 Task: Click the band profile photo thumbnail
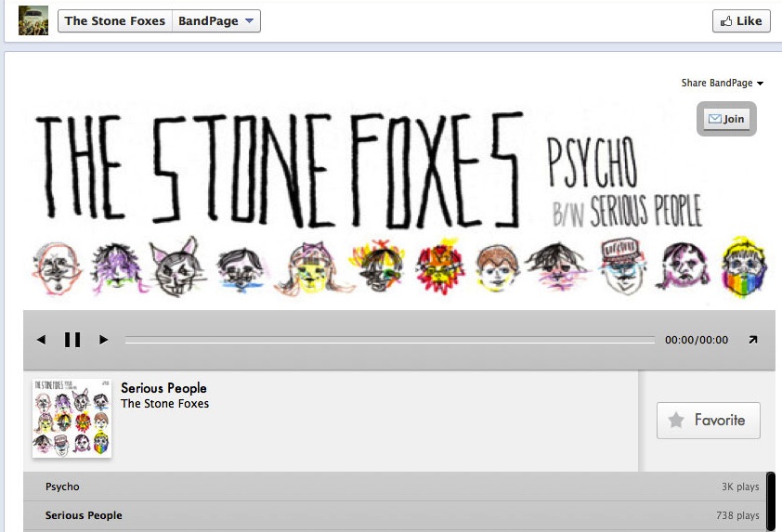(33, 20)
